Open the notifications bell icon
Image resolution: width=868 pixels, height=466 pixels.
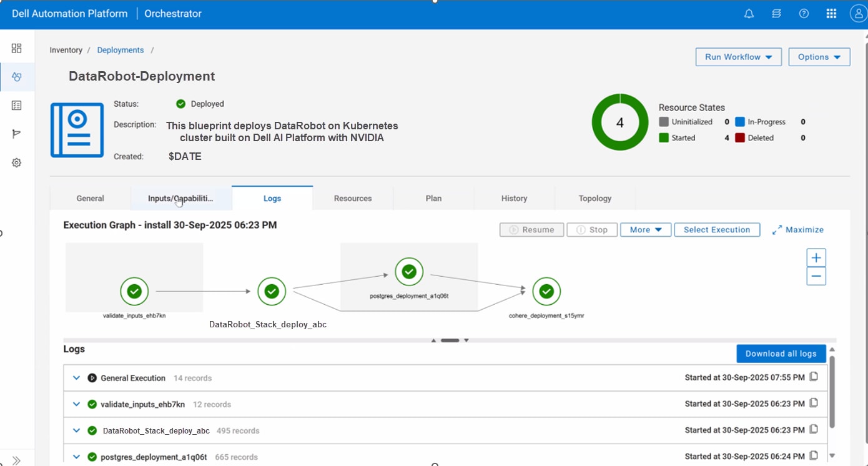click(x=749, y=14)
